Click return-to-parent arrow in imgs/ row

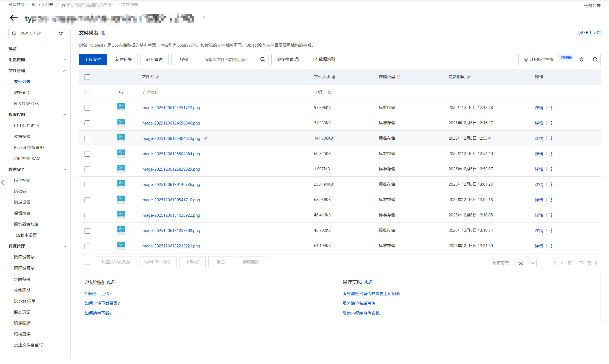(121, 92)
